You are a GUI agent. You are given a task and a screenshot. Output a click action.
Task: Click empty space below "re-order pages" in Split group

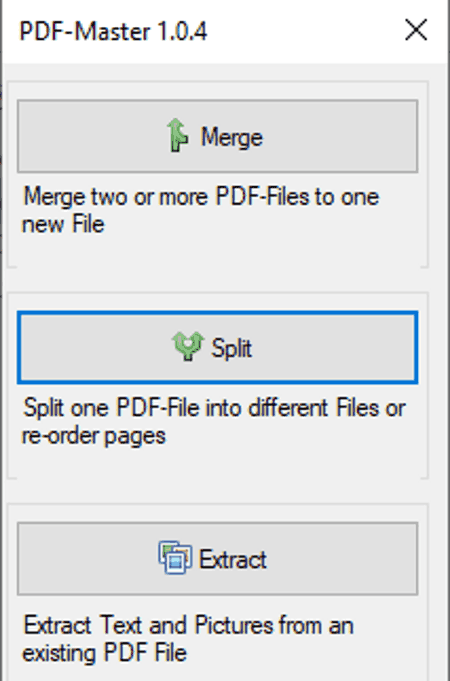point(217,462)
